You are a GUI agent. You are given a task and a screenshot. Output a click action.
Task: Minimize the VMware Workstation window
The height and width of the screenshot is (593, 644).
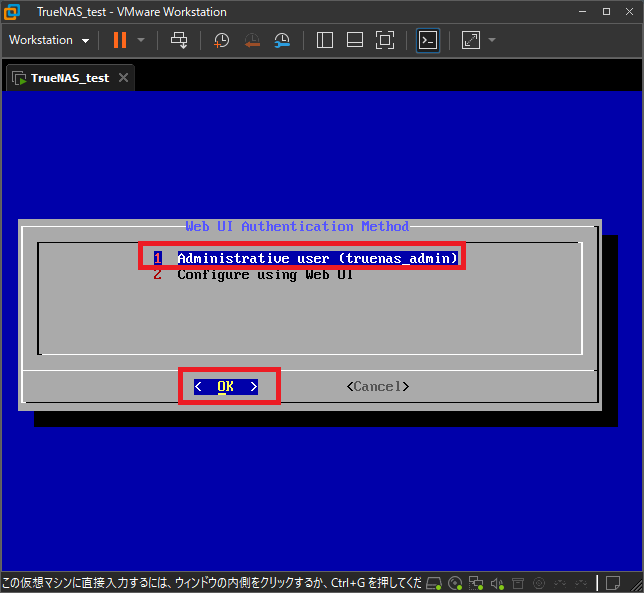coord(582,11)
